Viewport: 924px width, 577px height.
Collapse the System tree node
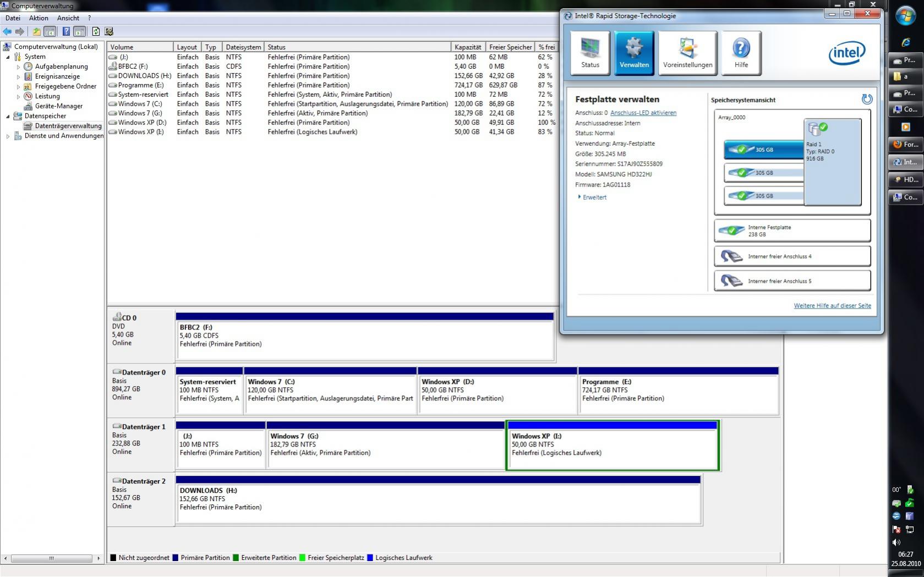click(x=8, y=57)
